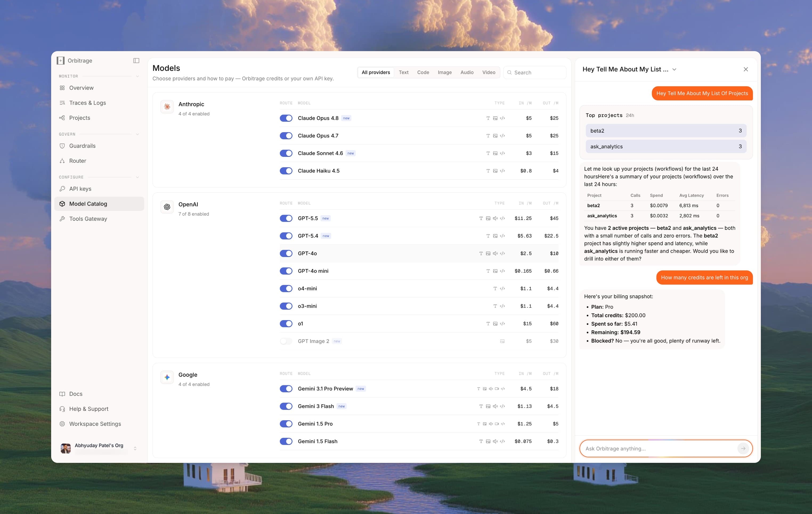Switch to the Video filter tab
Image resolution: width=812 pixels, height=514 pixels.
(x=489, y=72)
